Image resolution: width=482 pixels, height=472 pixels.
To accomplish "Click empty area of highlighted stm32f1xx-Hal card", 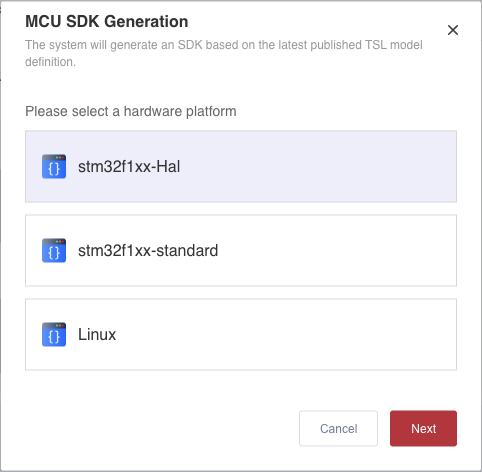I will (x=317, y=166).
